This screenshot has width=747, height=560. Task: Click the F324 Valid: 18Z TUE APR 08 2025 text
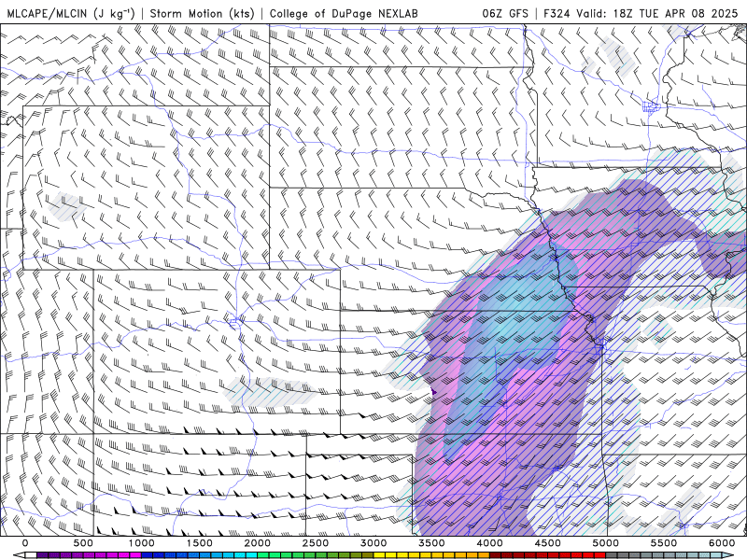tap(641, 13)
